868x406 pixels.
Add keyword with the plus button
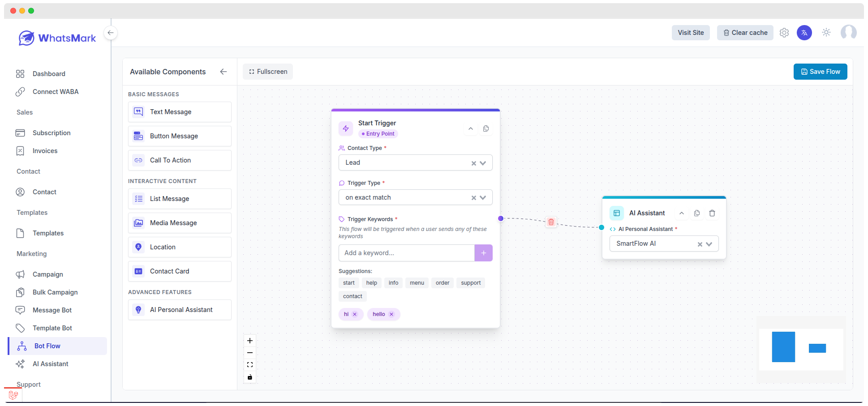[484, 253]
